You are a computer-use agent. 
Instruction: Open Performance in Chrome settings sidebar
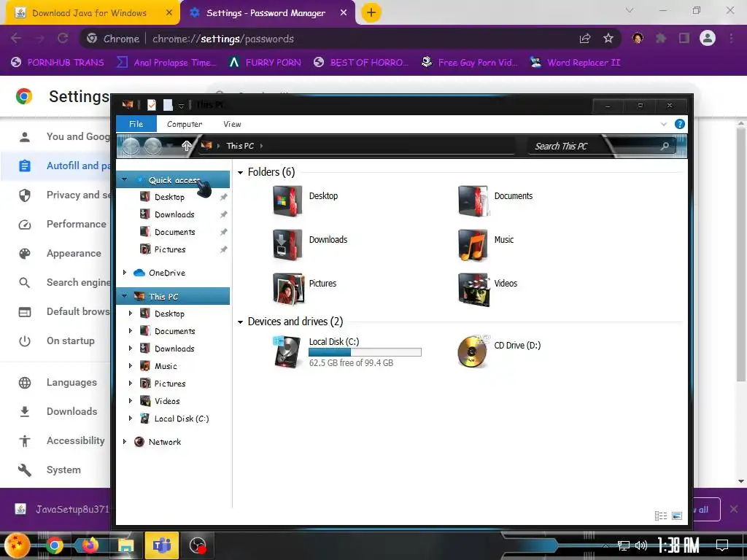click(76, 225)
